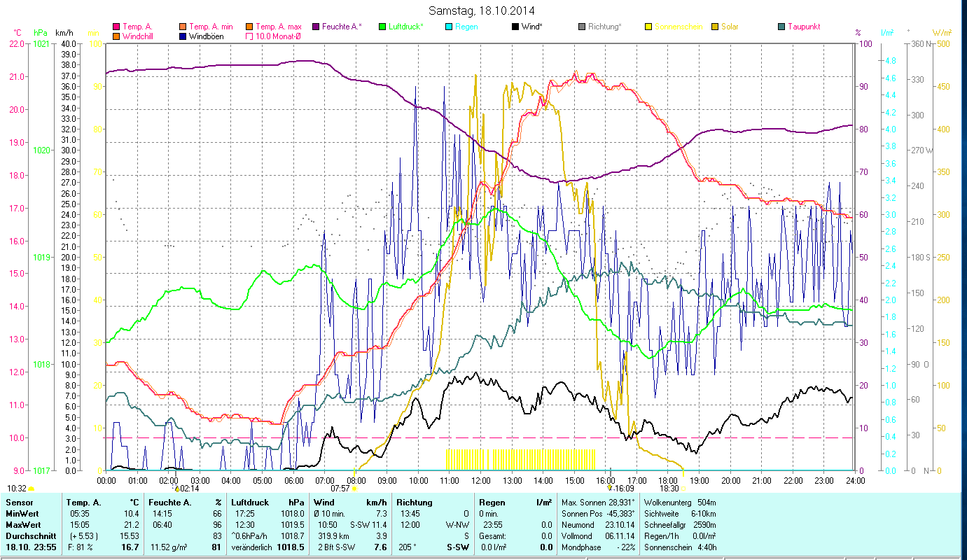Click the green hPa axis unit label
This screenshot has height=560, width=967.
(41, 33)
